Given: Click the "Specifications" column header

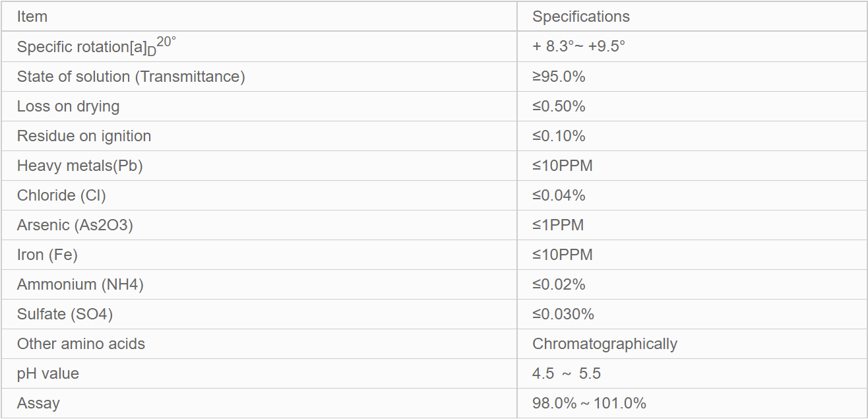Looking at the screenshot, I should 580,17.
